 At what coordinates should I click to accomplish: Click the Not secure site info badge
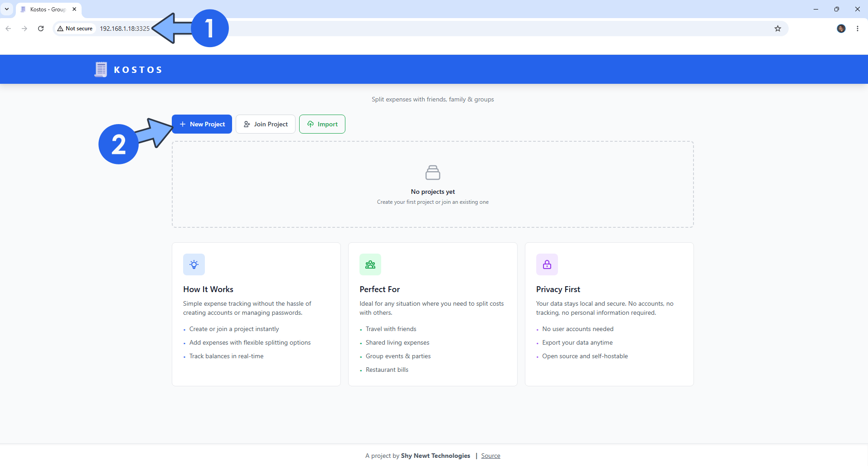click(x=75, y=29)
